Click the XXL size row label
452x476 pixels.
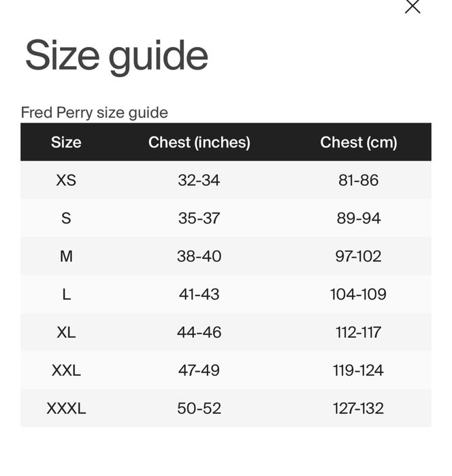66,370
